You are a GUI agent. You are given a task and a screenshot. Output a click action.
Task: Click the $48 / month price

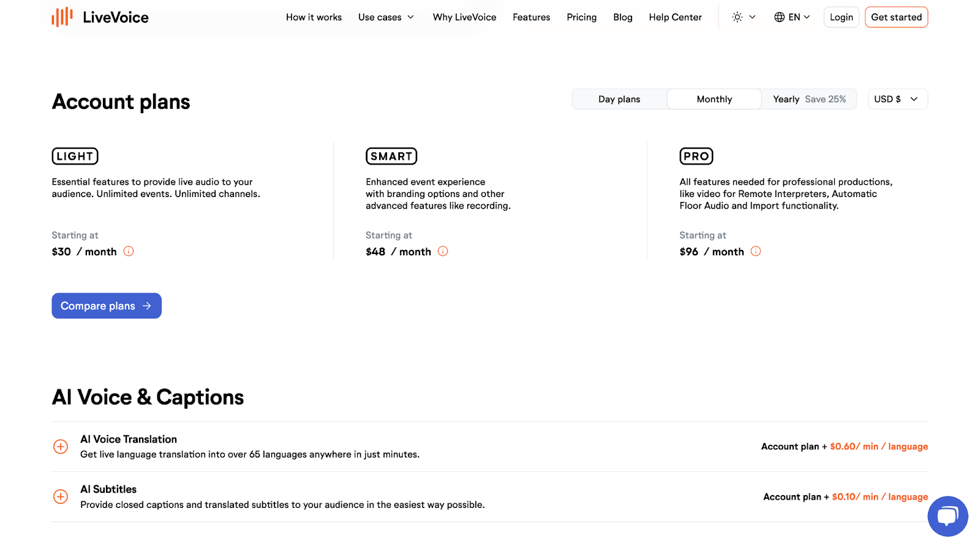tap(399, 252)
